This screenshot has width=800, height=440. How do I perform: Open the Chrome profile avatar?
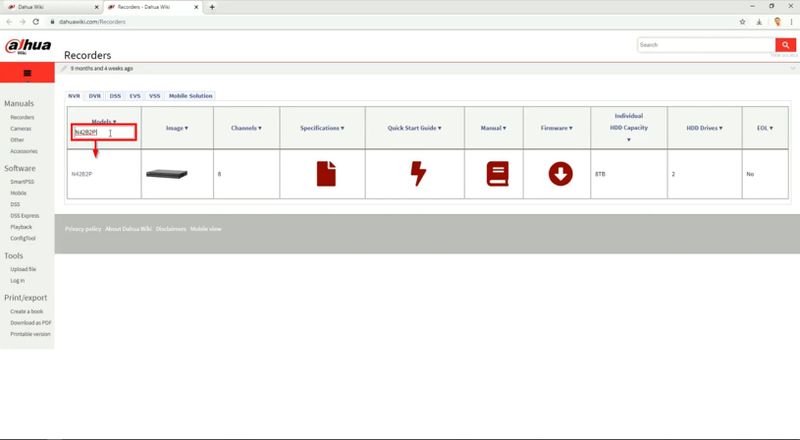pos(777,22)
